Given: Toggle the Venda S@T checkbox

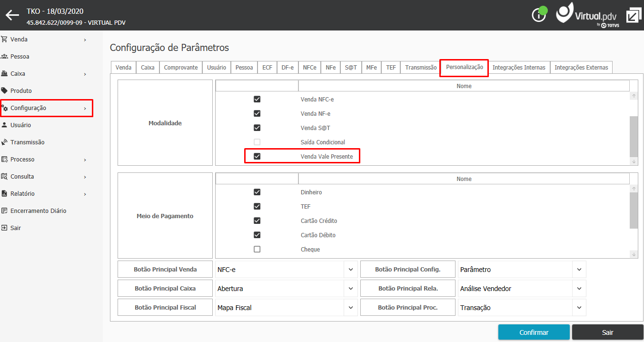Looking at the screenshot, I should point(257,128).
